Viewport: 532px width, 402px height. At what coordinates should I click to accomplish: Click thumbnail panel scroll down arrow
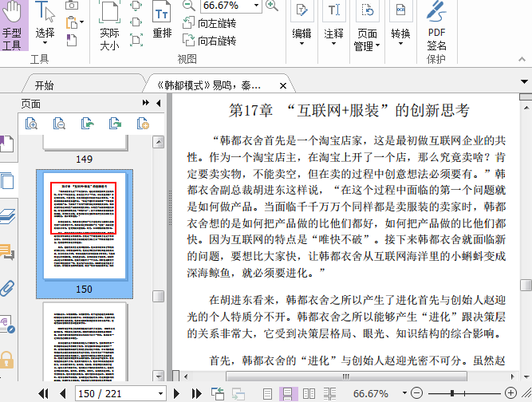(x=159, y=376)
